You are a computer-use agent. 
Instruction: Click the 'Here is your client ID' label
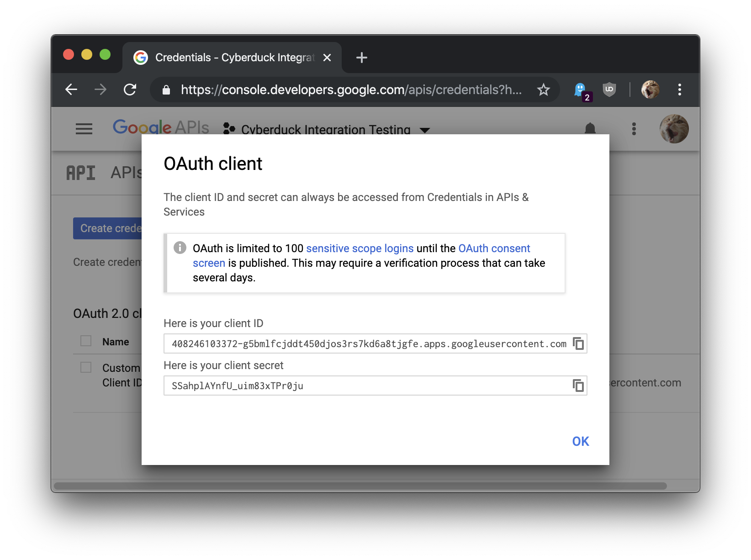point(213,323)
